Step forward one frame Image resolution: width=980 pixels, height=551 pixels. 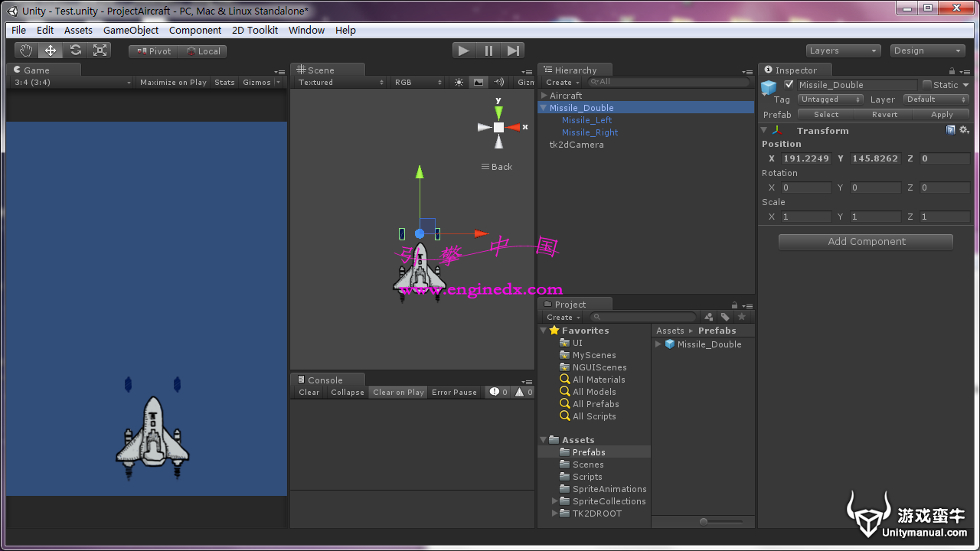[x=513, y=51]
